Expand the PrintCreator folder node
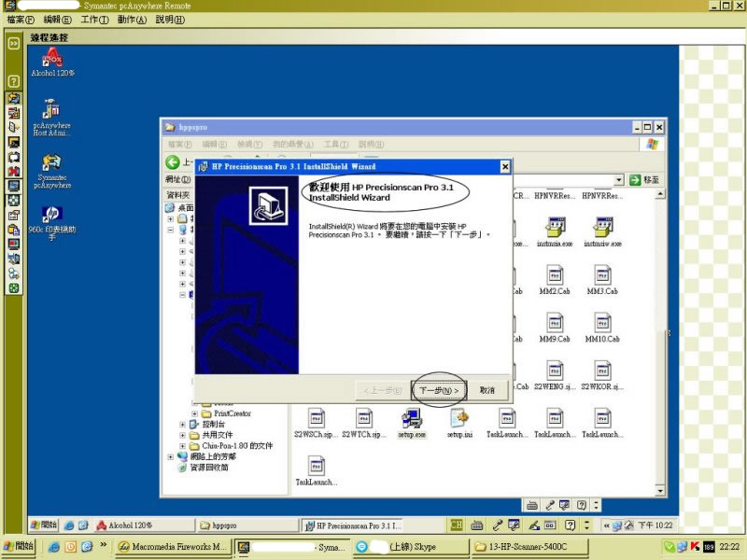The height and width of the screenshot is (560, 747). [194, 413]
